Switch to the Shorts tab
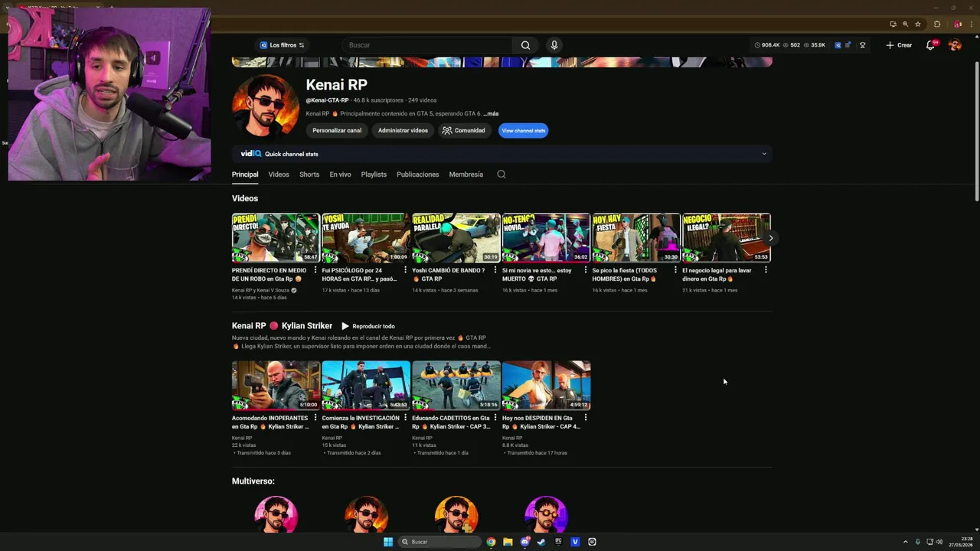 [x=309, y=174]
